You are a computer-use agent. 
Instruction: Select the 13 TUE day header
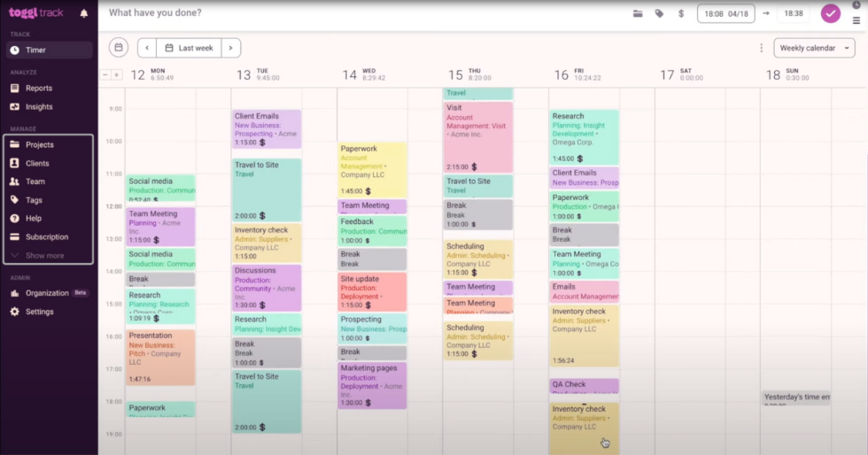(258, 74)
